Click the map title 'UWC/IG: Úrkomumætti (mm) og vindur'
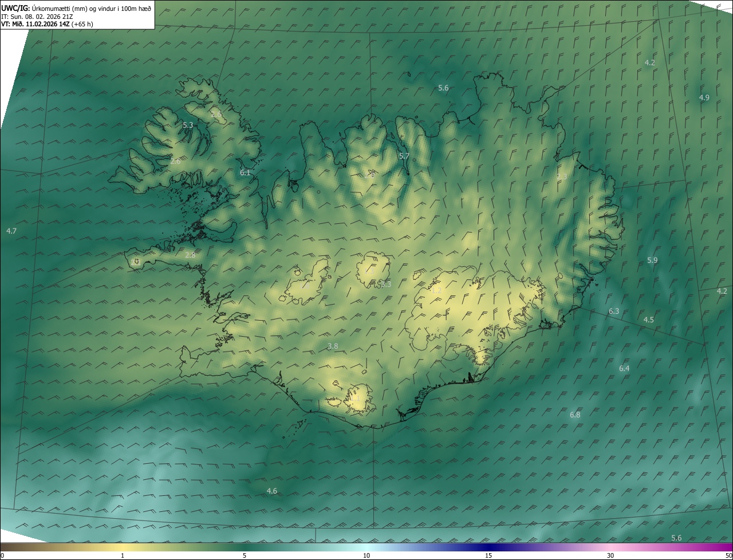The width and height of the screenshot is (733, 560). pyautogui.click(x=76, y=7)
